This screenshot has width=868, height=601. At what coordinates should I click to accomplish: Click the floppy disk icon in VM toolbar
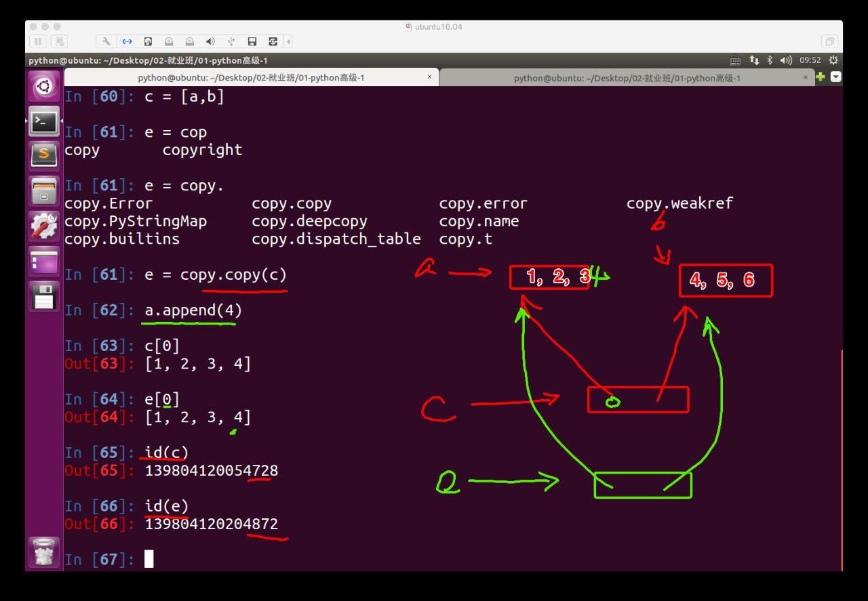click(x=252, y=41)
